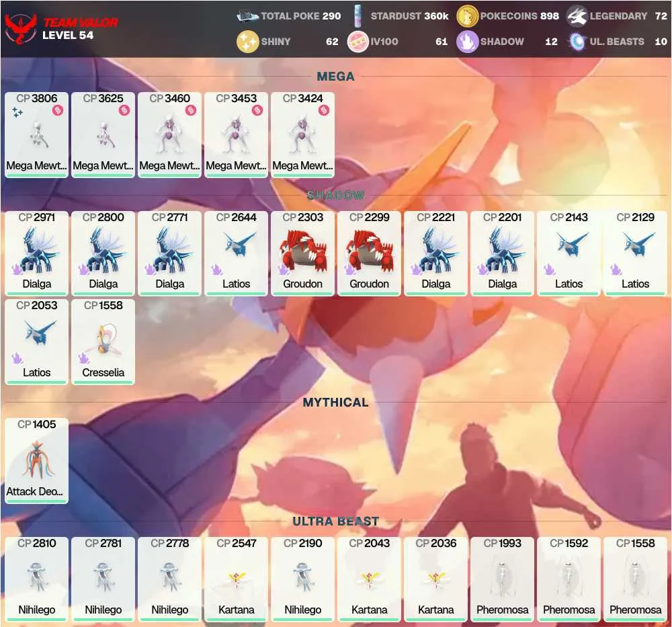Image resolution: width=672 pixels, height=627 pixels.
Task: Select the Pheromosa CP 1558 card
Action: [635, 579]
